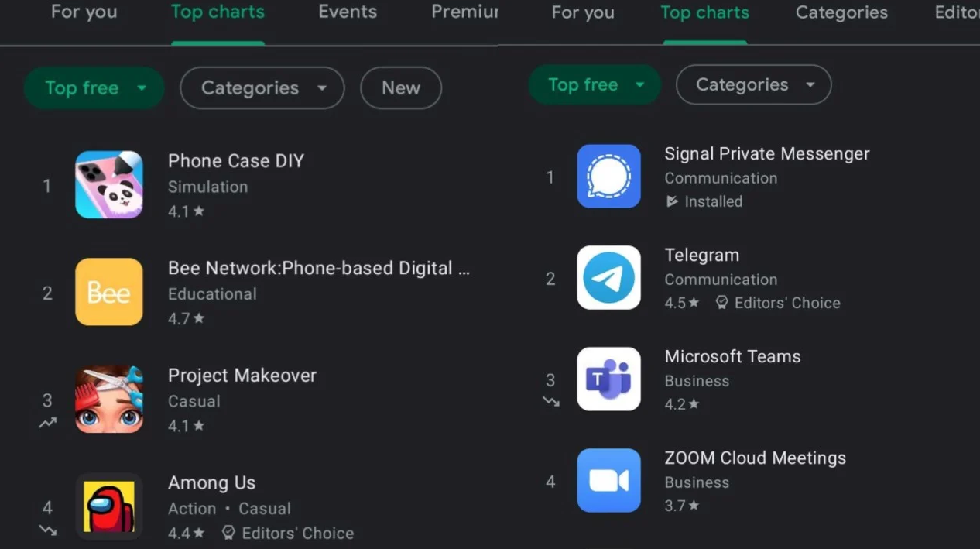Switch to the Events tab
Image resolution: width=980 pixels, height=549 pixels.
[348, 12]
